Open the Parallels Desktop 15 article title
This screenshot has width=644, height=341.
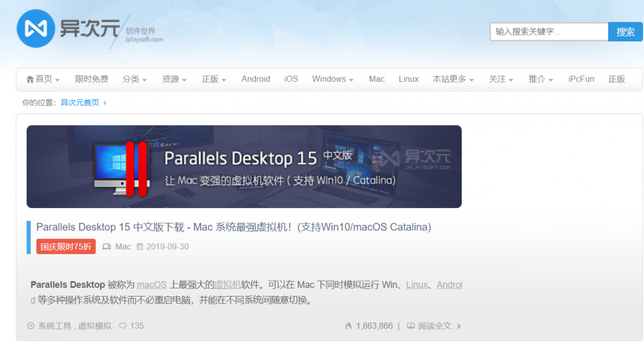pyautogui.click(x=233, y=227)
